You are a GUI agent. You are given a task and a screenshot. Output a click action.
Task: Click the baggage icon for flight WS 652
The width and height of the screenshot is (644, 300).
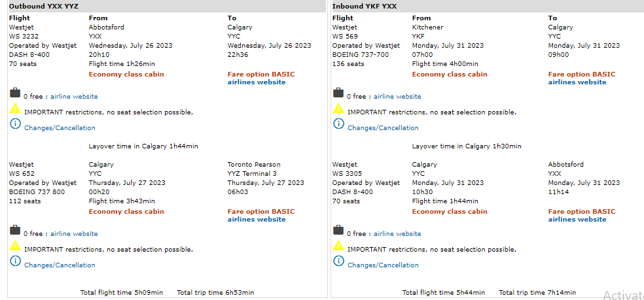15,231
